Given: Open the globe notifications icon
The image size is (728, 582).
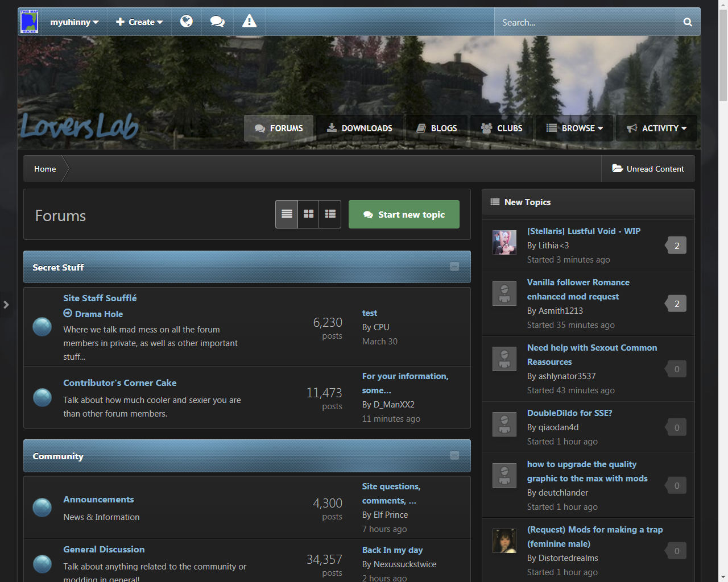Looking at the screenshot, I should point(187,22).
